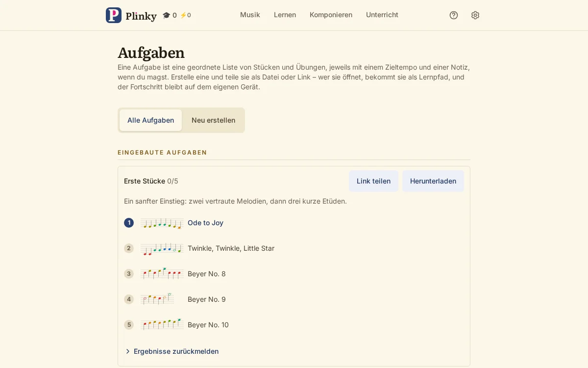Click the Eingebaute Aufgaben section heading
Image resolution: width=588 pixels, height=368 pixels.
click(x=162, y=153)
